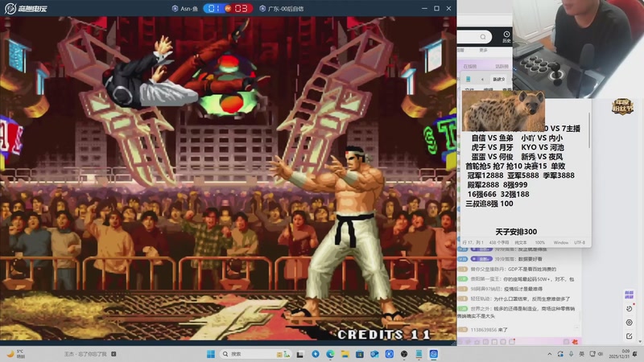Click the edit pencil icon in the right sidebar

click(629, 336)
